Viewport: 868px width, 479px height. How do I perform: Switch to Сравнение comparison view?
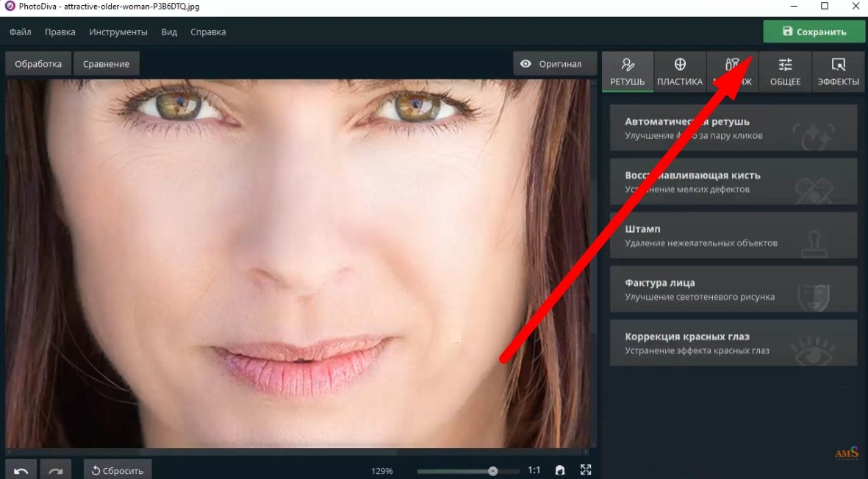pyautogui.click(x=107, y=64)
